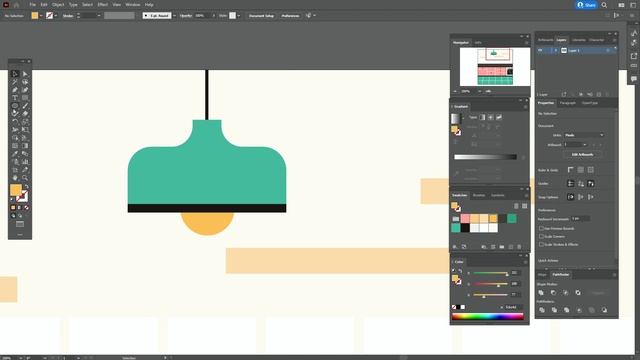Viewport: 640px width, 360px height.
Task: Open the File menu
Action: point(32,4)
